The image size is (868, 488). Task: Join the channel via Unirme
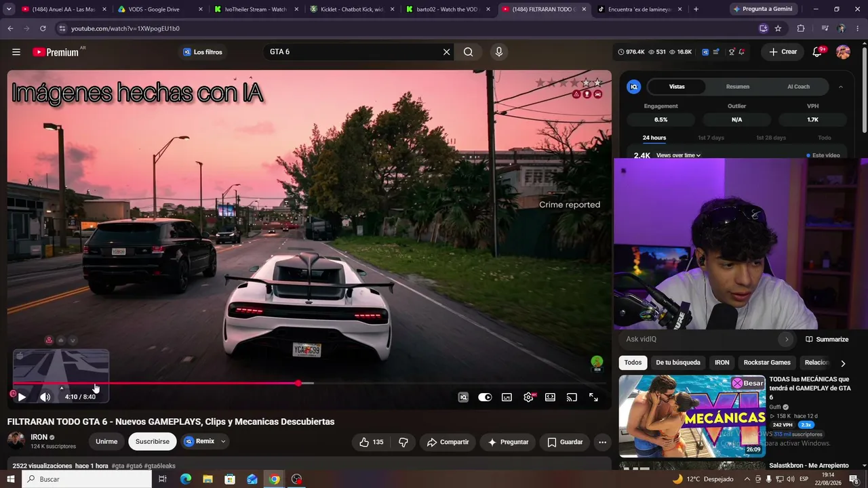click(106, 442)
